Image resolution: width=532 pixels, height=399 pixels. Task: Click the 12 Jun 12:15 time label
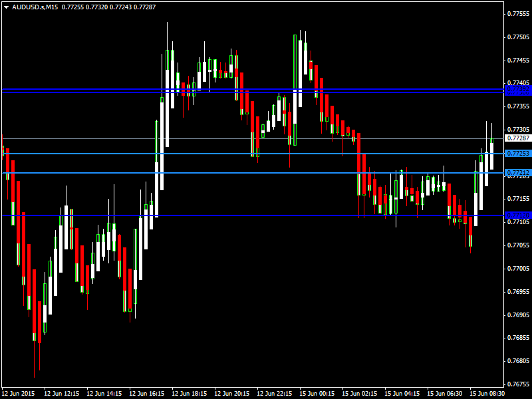pos(61,393)
